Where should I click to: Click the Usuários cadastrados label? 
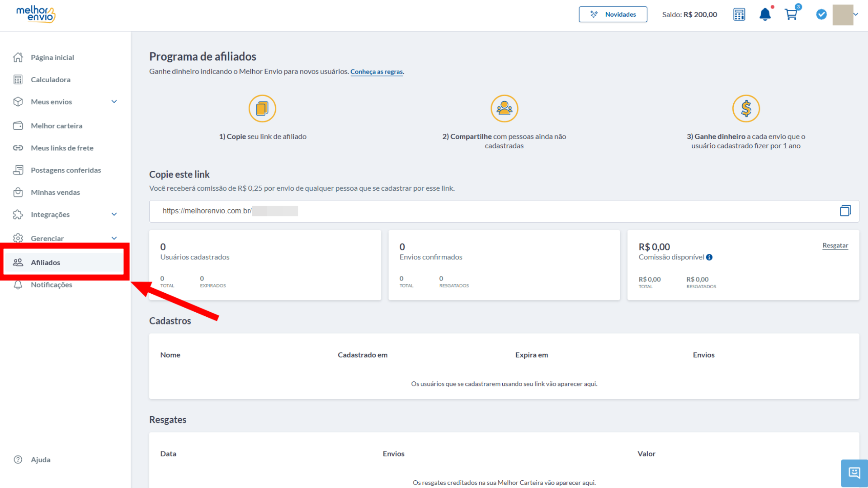(195, 257)
